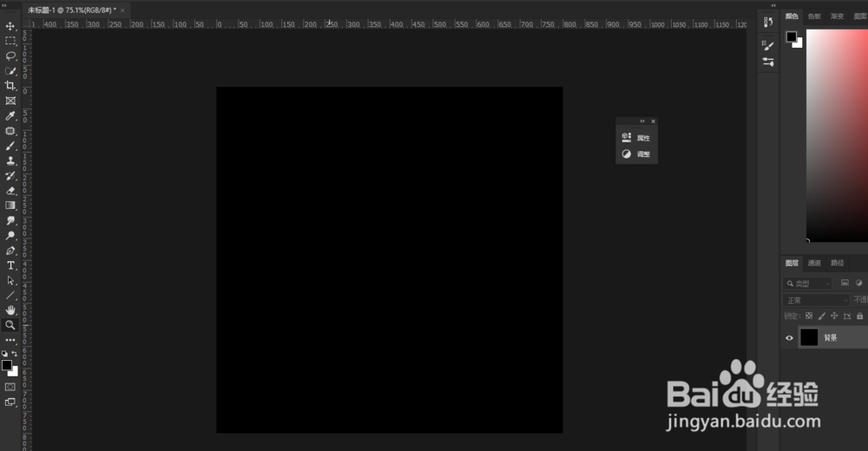Collapse right panels with top double arrows
Viewport: 868px width, 451px height.
point(773,5)
